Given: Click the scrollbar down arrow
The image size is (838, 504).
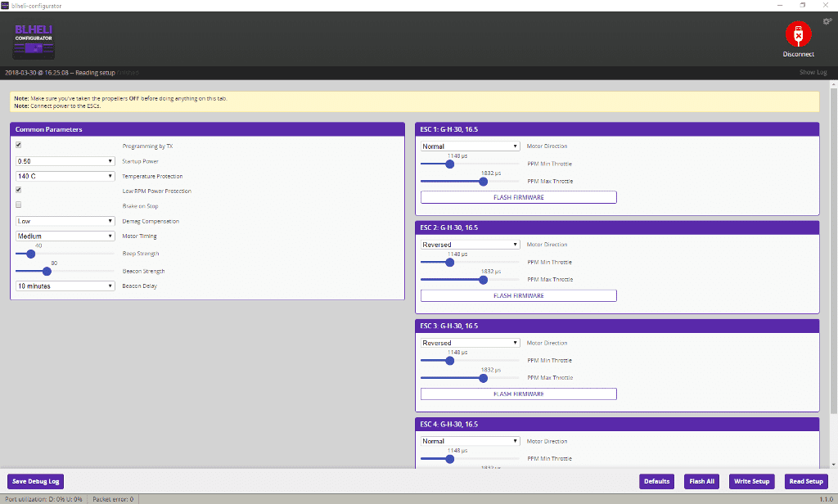Looking at the screenshot, I should 833,465.
